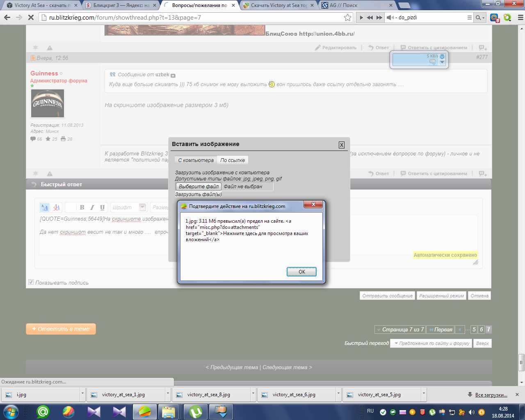Bookmark this page with the star icon

pos(348,17)
